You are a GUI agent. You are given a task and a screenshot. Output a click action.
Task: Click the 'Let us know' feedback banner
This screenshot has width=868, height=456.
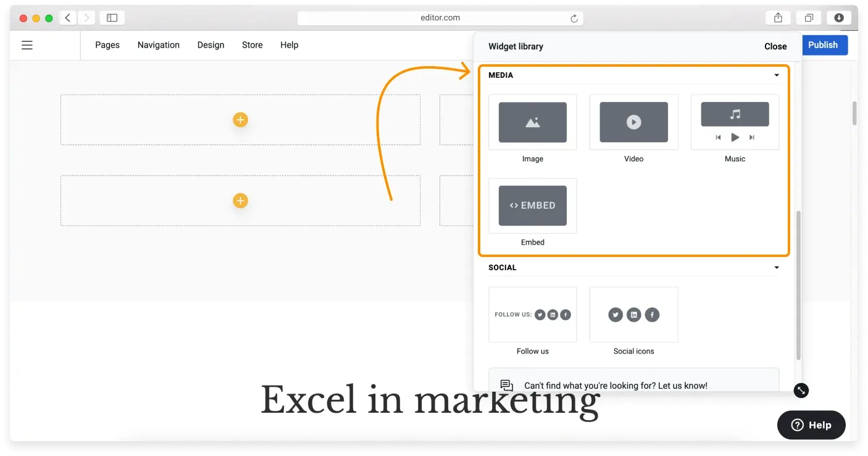pos(634,379)
